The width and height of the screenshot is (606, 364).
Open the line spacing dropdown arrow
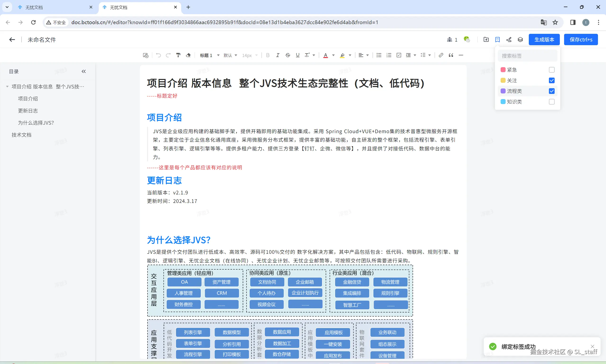(430, 55)
